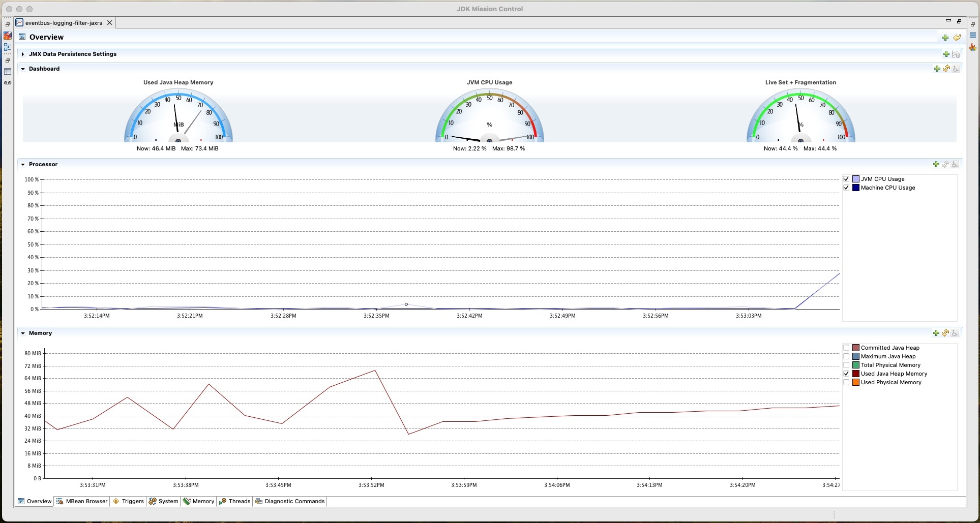Image resolution: width=980 pixels, height=523 pixels.
Task: Switch to the Memory bottom tab
Action: (x=198, y=501)
